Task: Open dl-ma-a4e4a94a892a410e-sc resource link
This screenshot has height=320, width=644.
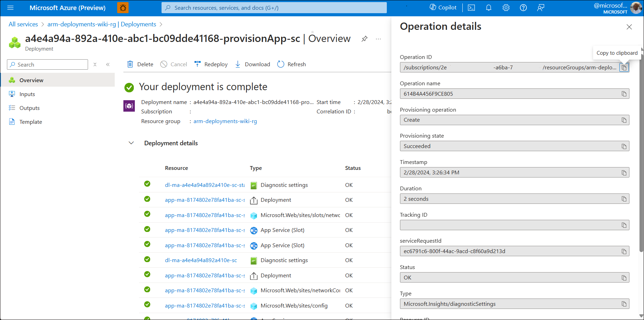Action: 201,260
